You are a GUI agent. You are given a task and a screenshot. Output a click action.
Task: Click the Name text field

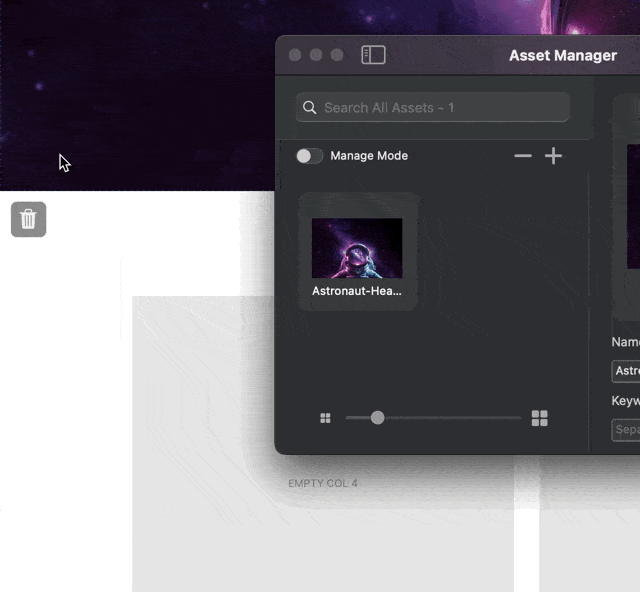pyautogui.click(x=627, y=371)
